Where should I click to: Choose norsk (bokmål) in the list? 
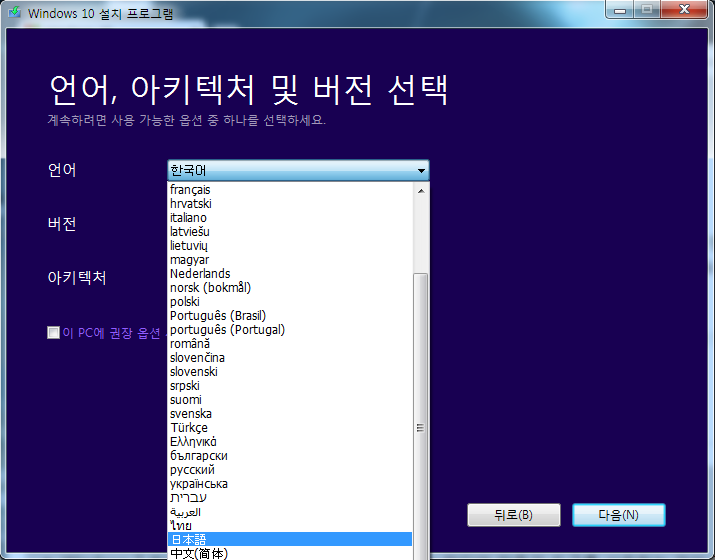290,288
